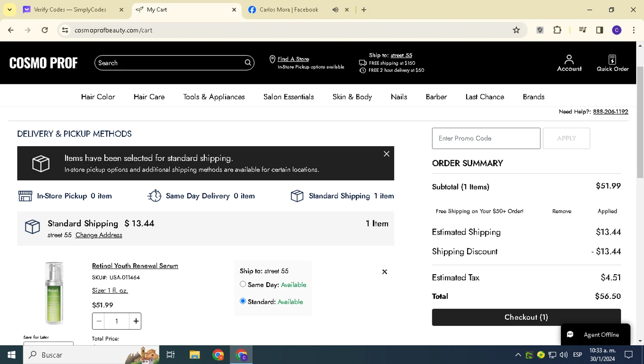Open the shield extension icon in toolbar
This screenshot has height=364, width=644.
(540, 30)
